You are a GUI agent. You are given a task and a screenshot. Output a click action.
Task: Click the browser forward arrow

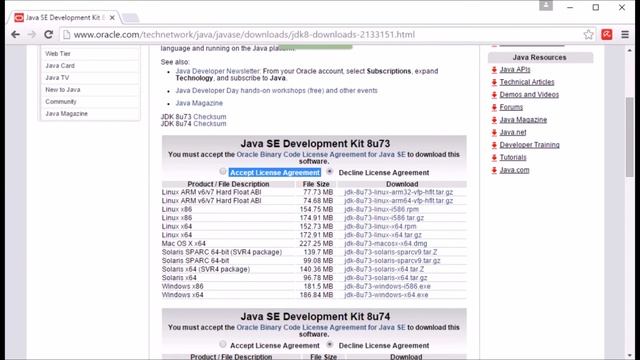[x=32, y=35]
